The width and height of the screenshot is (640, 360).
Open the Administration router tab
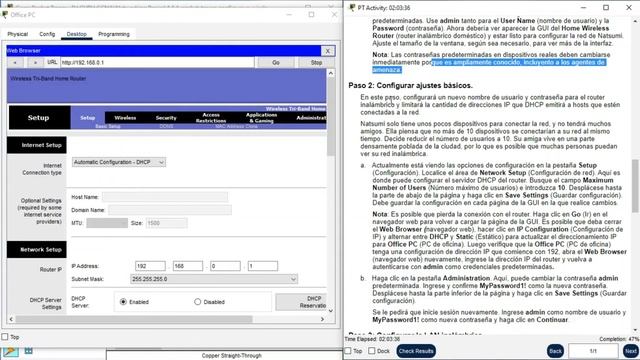click(311, 118)
